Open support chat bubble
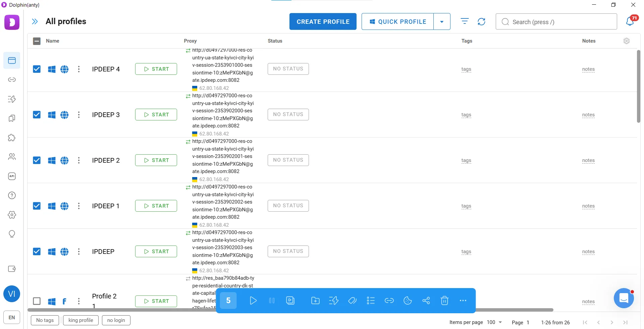 [x=624, y=298]
